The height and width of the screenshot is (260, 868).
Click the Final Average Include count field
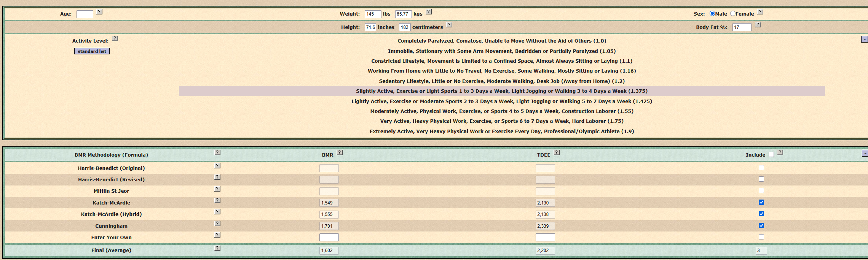tap(761, 250)
